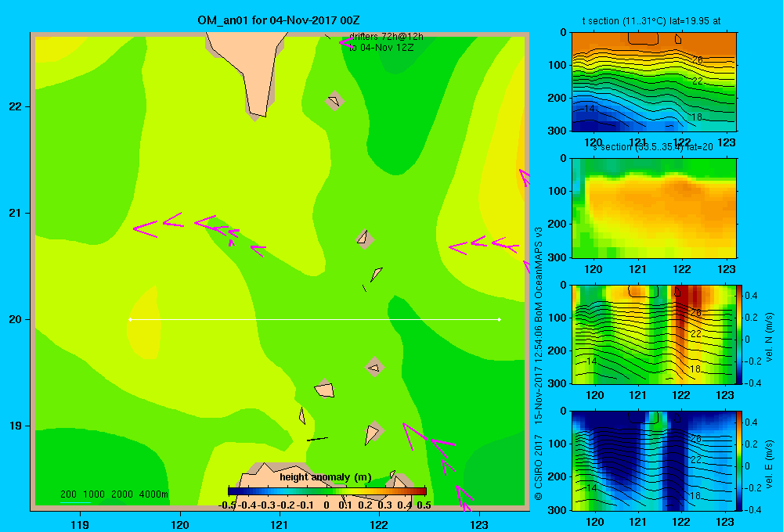Click the main map's '21' latitude label
This screenshot has height=532, width=783.
point(15,213)
